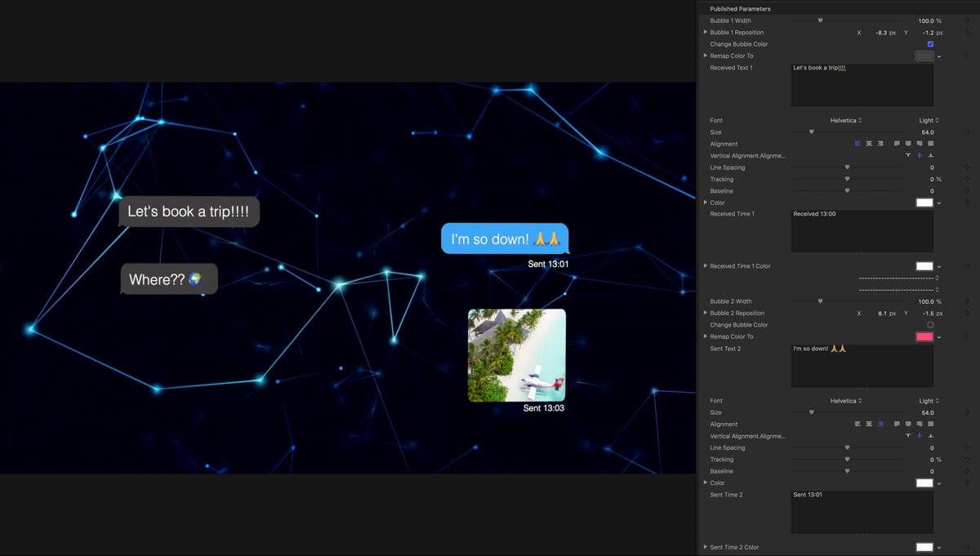The width and height of the screenshot is (980, 556).
Task: Open the Light font weight dropdown for Sent Text 2
Action: point(928,400)
